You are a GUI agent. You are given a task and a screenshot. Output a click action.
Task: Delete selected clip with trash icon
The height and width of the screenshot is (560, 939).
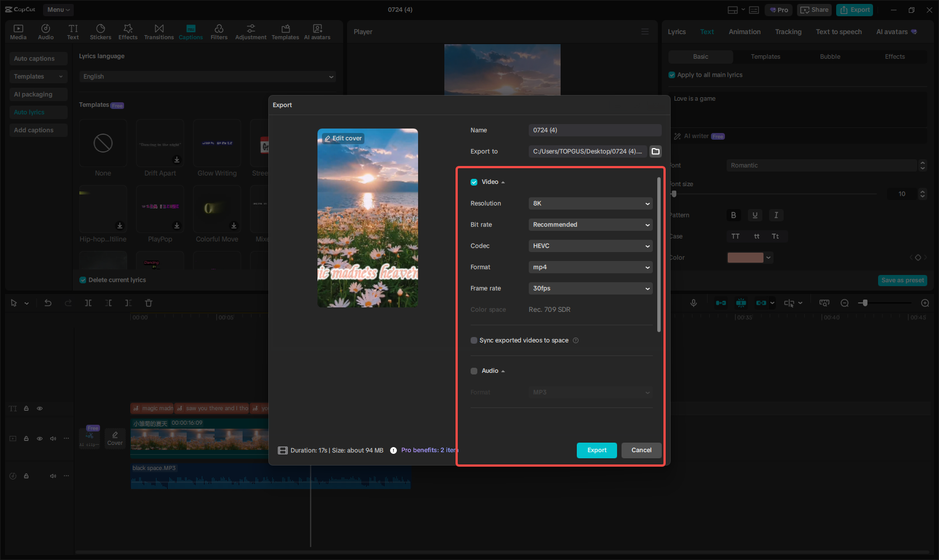click(x=148, y=302)
